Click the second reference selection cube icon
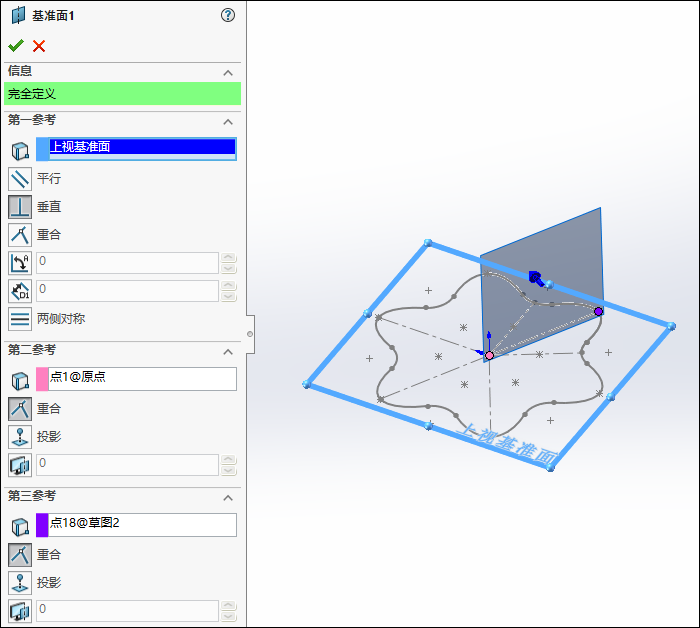 click(x=20, y=381)
